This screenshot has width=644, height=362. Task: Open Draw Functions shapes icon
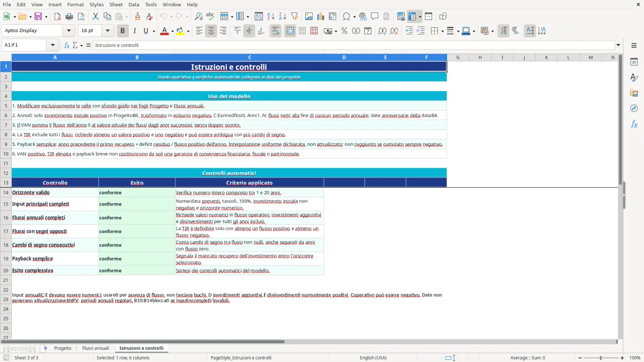click(443, 17)
